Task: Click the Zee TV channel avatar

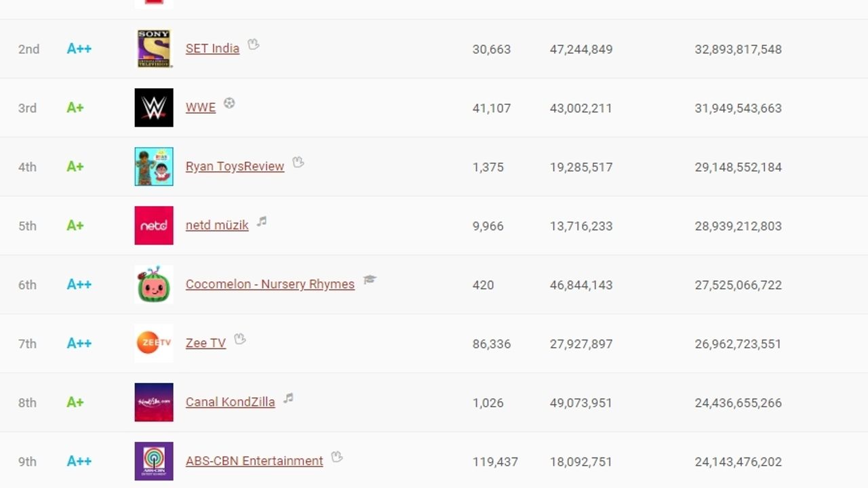Action: click(x=153, y=343)
